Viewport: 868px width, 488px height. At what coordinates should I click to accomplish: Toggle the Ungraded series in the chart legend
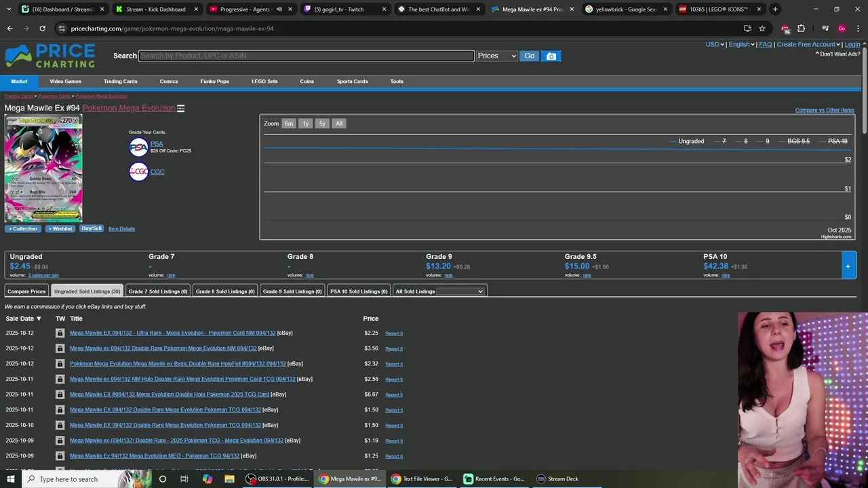point(687,141)
